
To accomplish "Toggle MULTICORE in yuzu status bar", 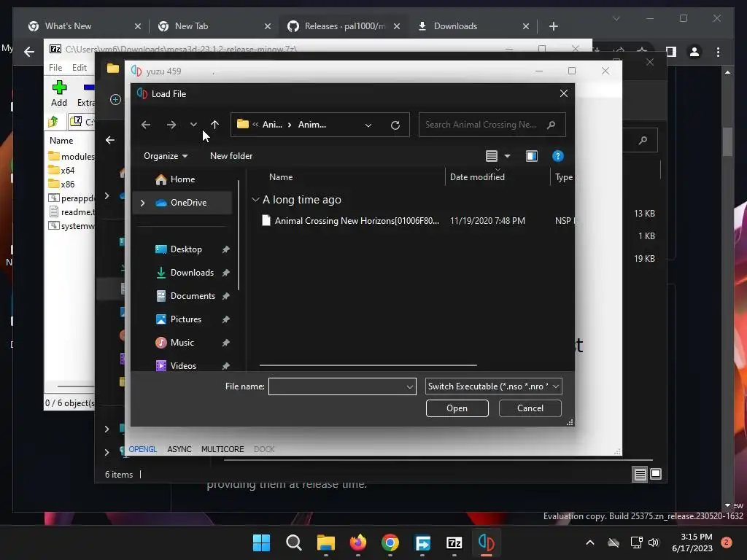I will click(222, 449).
